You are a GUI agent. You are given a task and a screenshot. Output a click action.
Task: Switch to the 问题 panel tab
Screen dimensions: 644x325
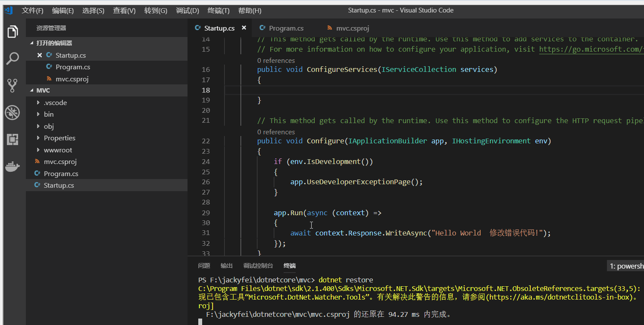tap(204, 266)
